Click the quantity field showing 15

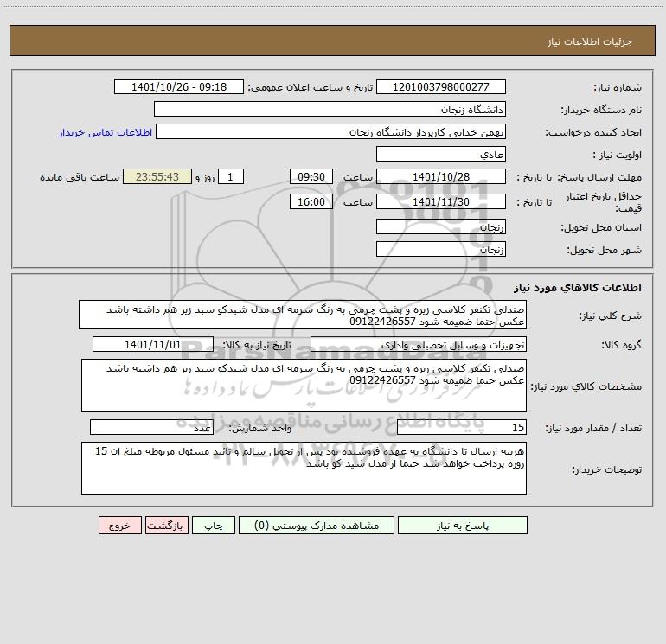pos(462,427)
